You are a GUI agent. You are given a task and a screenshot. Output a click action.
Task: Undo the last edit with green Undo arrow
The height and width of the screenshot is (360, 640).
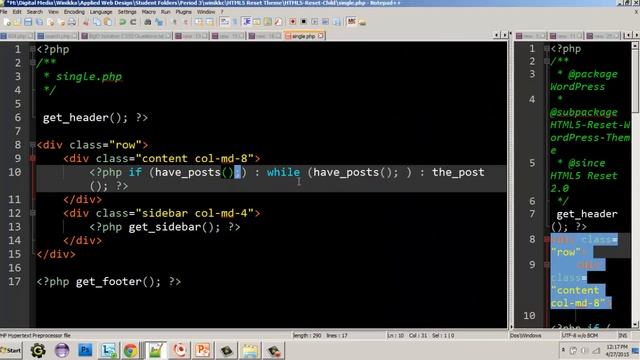coord(122,22)
